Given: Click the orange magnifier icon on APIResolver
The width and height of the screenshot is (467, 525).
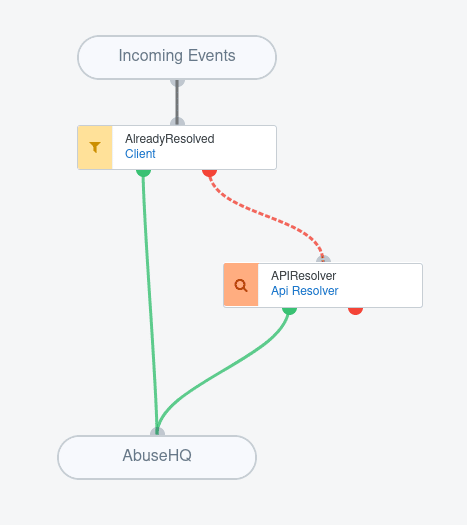Looking at the screenshot, I should click(241, 285).
